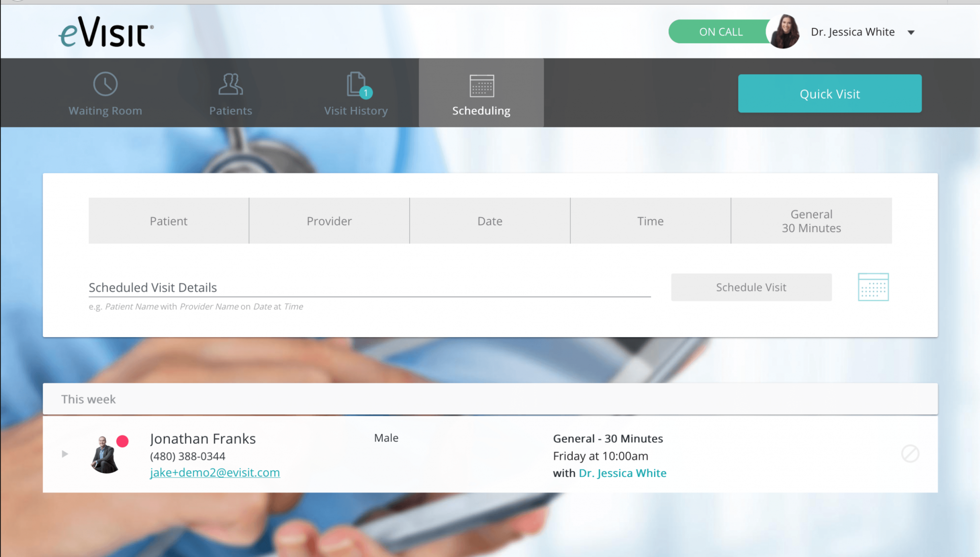The image size is (980, 557).
Task: Open calendar view icon beside Schedule Visit
Action: tap(873, 287)
